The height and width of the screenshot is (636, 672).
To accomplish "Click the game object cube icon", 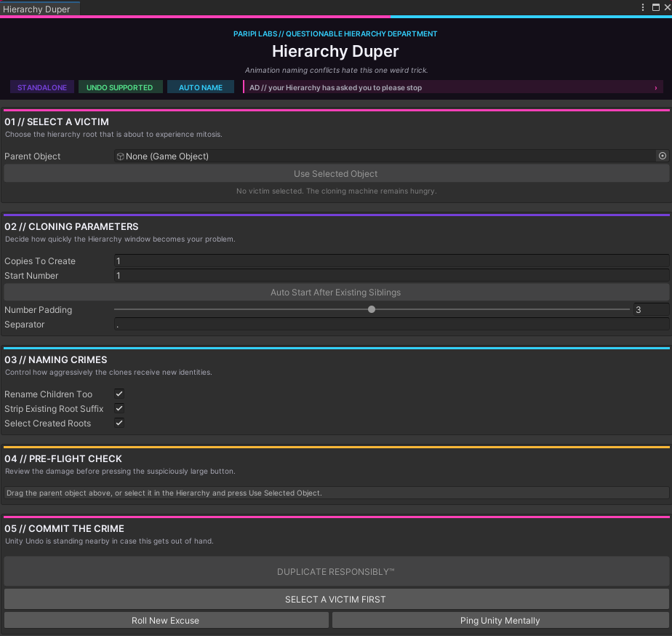I will point(121,156).
